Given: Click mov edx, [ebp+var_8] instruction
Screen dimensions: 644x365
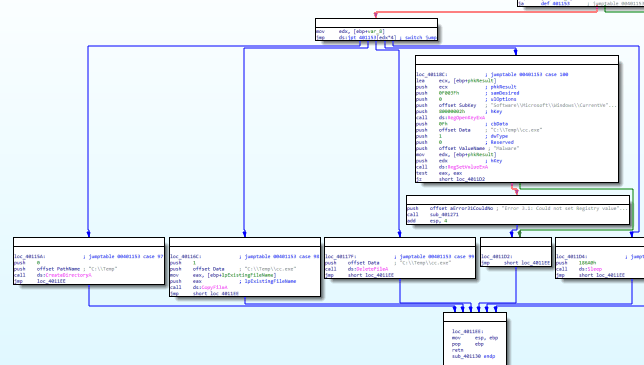Looking at the screenshot, I should [x=350, y=31].
